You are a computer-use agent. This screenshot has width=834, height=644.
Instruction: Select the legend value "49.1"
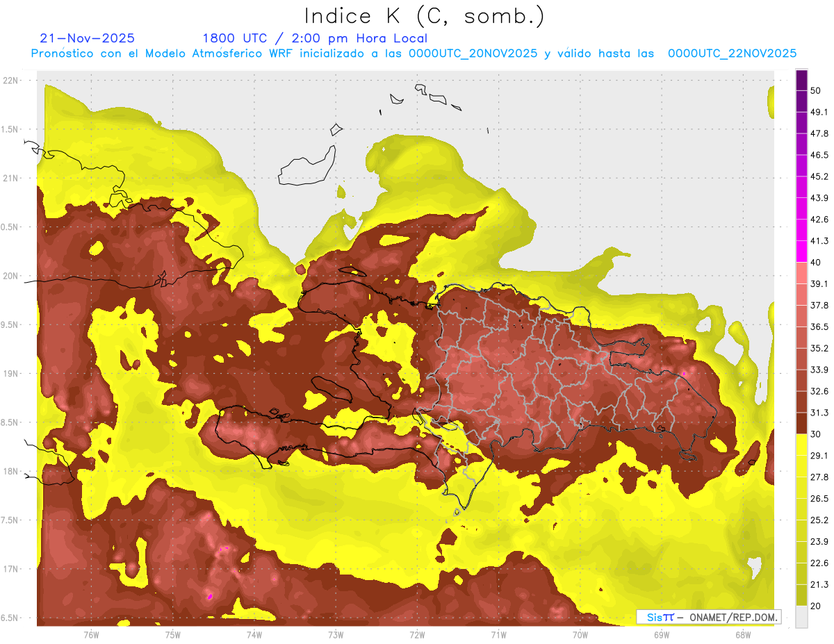tap(819, 112)
